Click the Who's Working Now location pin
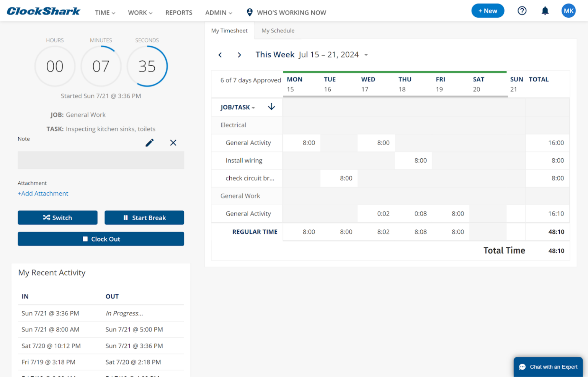Image resolution: width=588 pixels, height=377 pixels. click(250, 12)
